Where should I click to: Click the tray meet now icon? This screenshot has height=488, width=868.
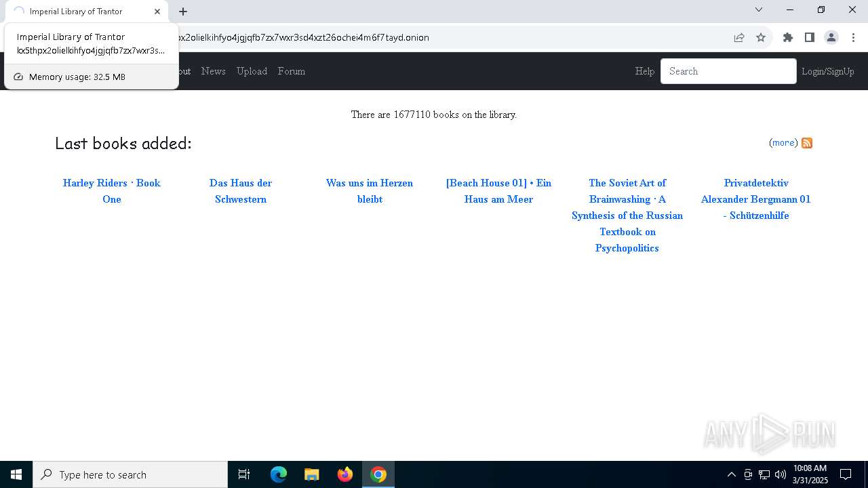click(x=748, y=474)
